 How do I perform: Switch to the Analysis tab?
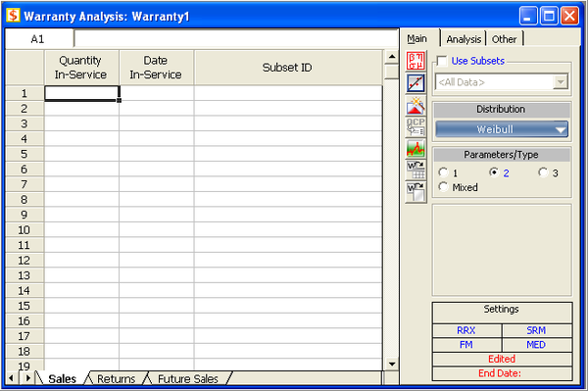(x=464, y=39)
